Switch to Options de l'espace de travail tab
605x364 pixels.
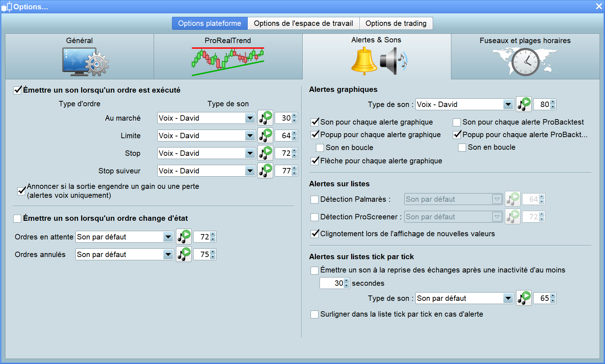tap(303, 23)
